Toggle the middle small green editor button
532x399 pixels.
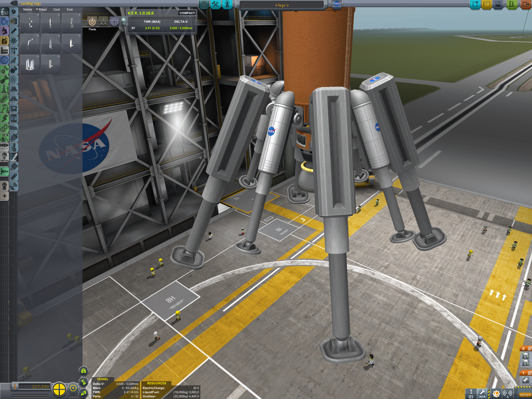(83, 382)
